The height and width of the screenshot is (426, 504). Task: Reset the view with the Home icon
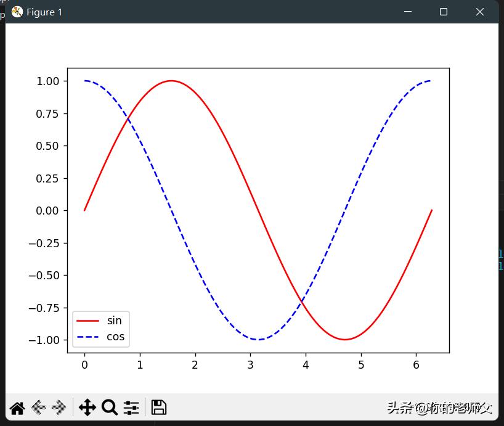17,408
